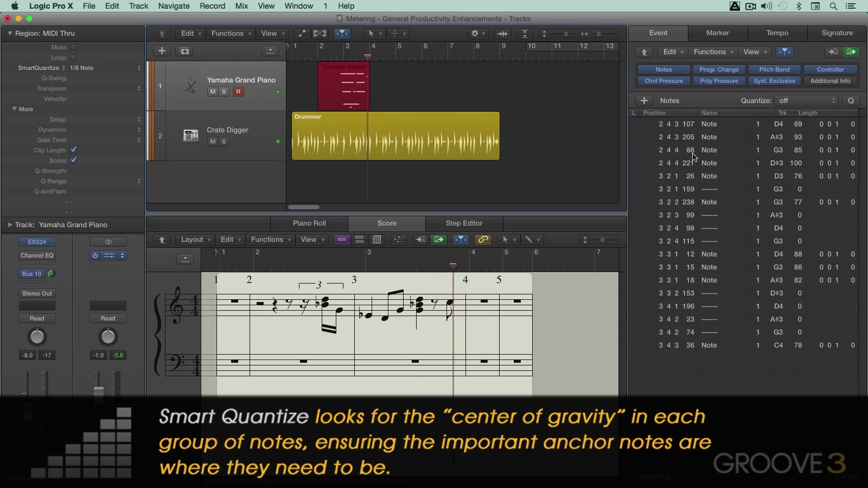Viewport: 868px width, 488px height.
Task: Click the Score editor hierarchy up arrow
Action: [x=162, y=240]
